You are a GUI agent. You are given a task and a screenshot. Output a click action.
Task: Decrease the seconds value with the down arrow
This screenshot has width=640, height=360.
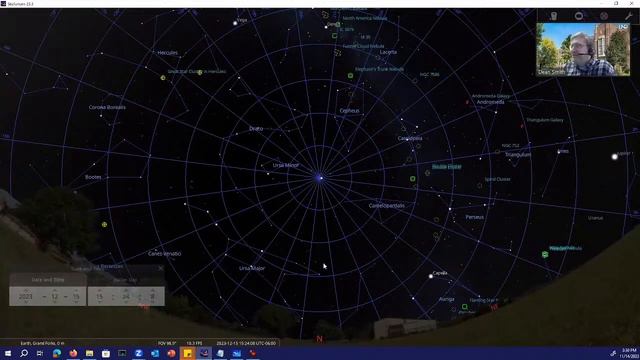coord(153,302)
